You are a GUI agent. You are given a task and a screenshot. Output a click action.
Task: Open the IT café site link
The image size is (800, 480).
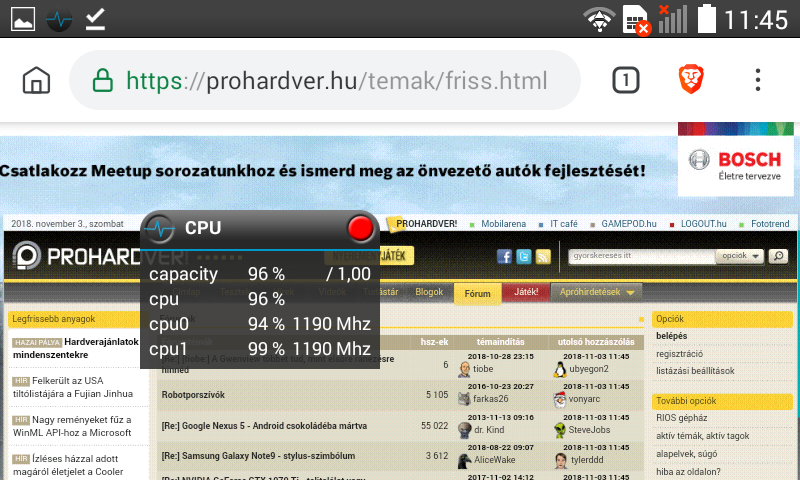click(564, 224)
